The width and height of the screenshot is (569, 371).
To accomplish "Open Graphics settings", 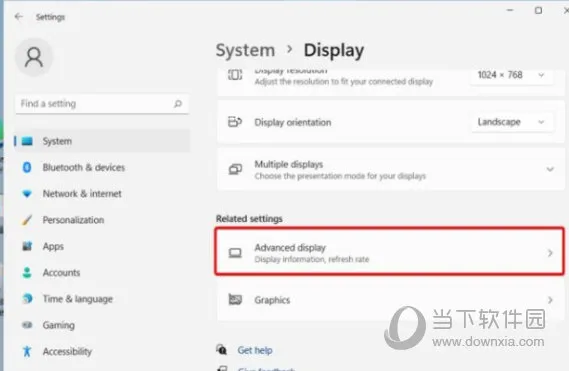I will pyautogui.click(x=391, y=300).
